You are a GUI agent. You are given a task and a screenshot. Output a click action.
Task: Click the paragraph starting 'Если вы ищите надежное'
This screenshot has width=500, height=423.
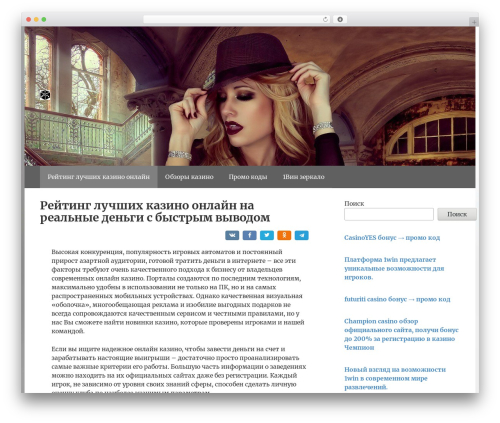coord(179,371)
